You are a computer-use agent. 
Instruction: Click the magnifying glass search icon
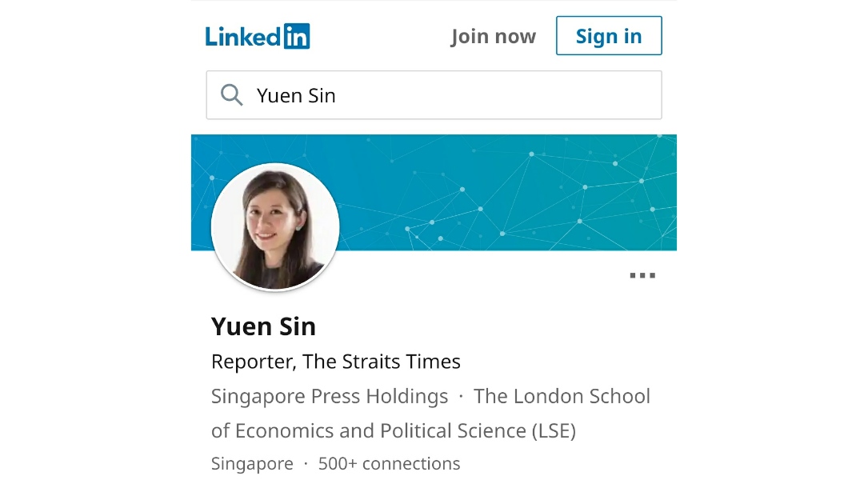pos(232,95)
